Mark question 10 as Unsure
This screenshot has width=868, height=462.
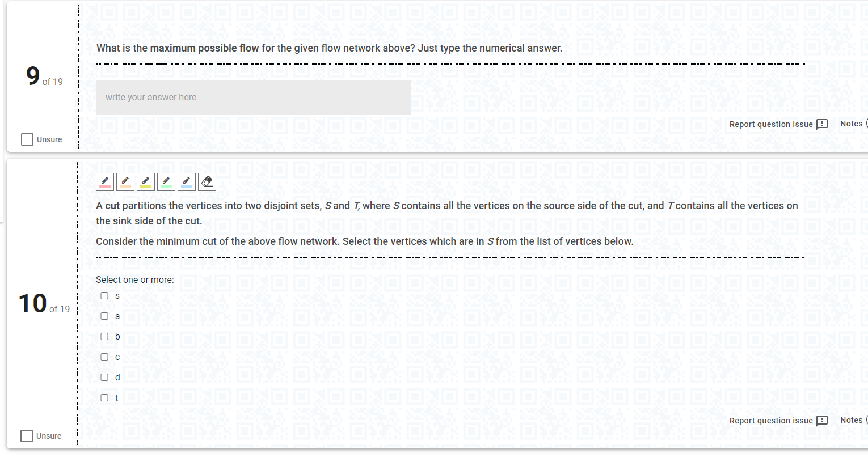[x=27, y=435]
